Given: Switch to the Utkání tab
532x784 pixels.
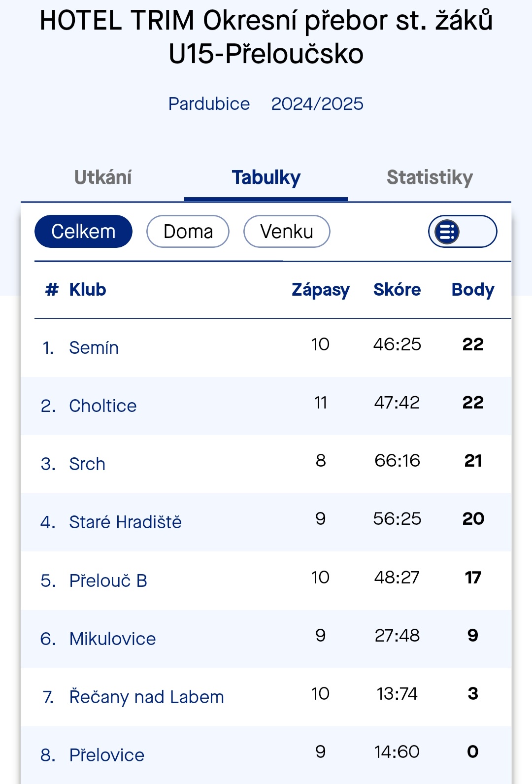Looking at the screenshot, I should [103, 177].
